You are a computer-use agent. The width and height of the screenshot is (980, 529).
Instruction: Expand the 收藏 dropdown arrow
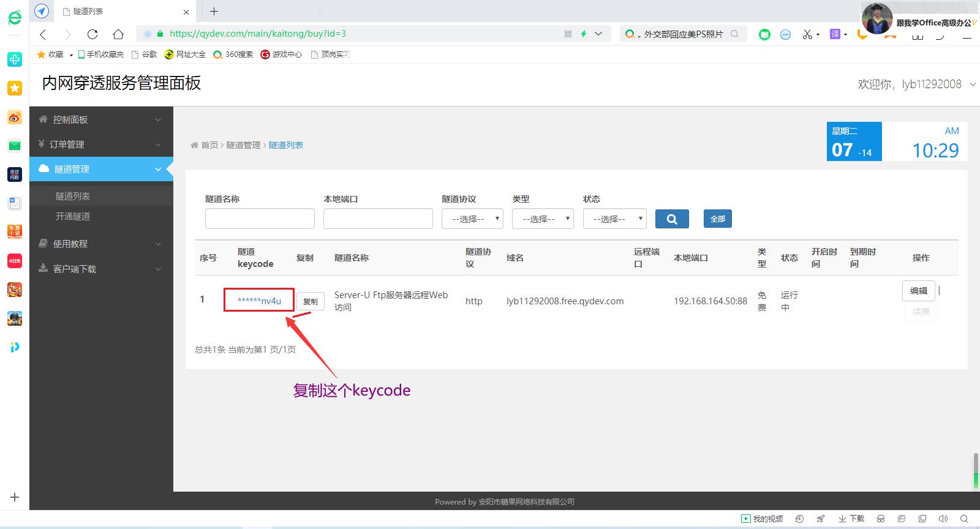click(71, 55)
